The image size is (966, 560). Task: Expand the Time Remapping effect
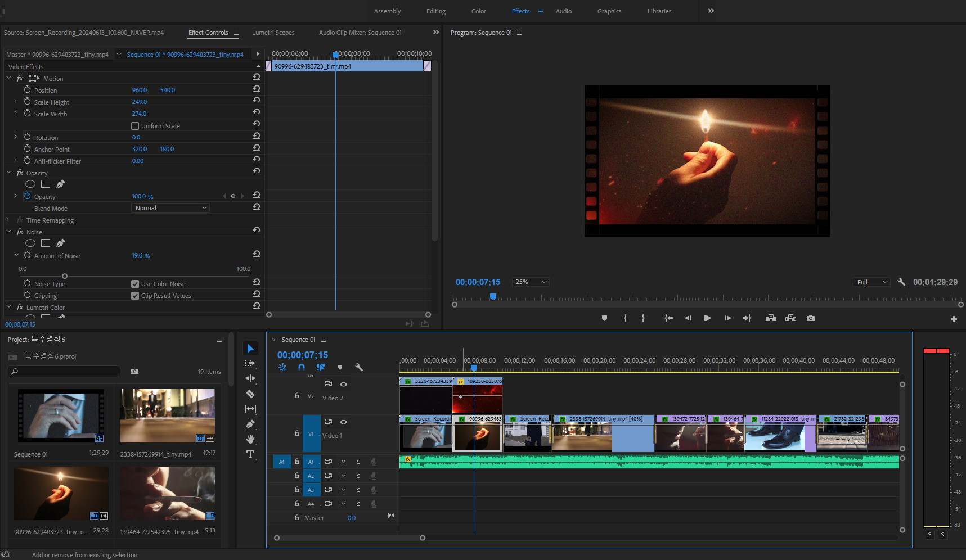pos(8,220)
